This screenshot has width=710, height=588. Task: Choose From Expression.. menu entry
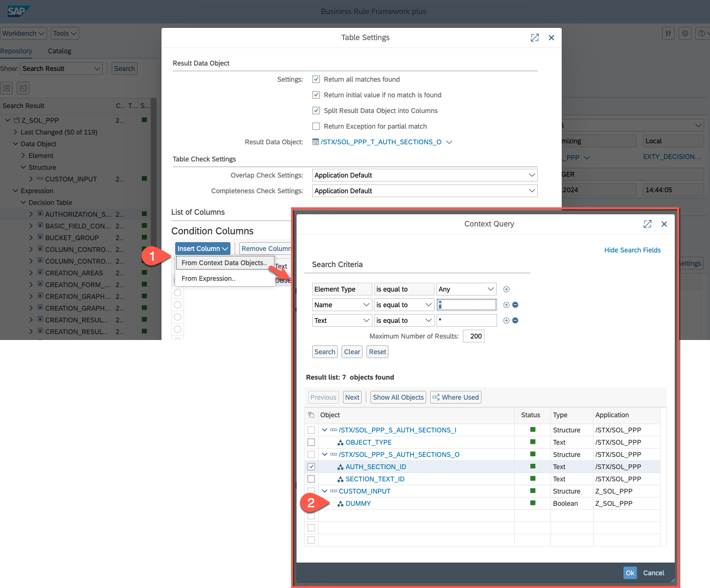tap(208, 278)
